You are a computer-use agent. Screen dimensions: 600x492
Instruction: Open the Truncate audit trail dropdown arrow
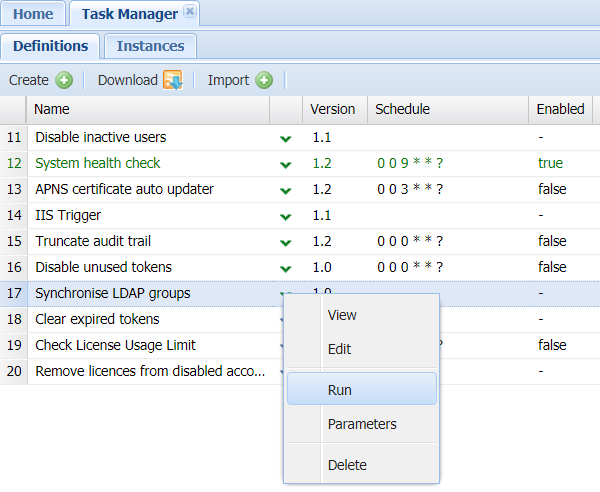click(286, 242)
